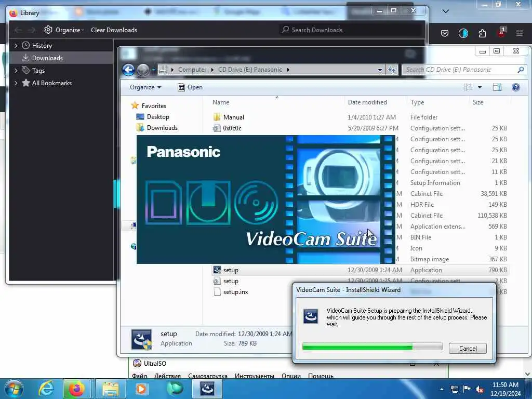The image size is (532, 399).
Task: Click the InstallShield progress bar
Action: click(x=372, y=347)
